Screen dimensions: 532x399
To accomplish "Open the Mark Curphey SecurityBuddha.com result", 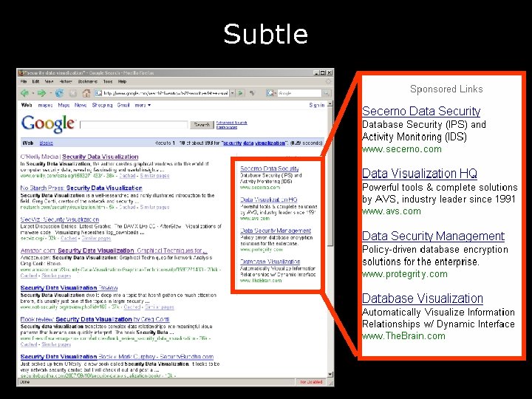I will [x=117, y=357].
